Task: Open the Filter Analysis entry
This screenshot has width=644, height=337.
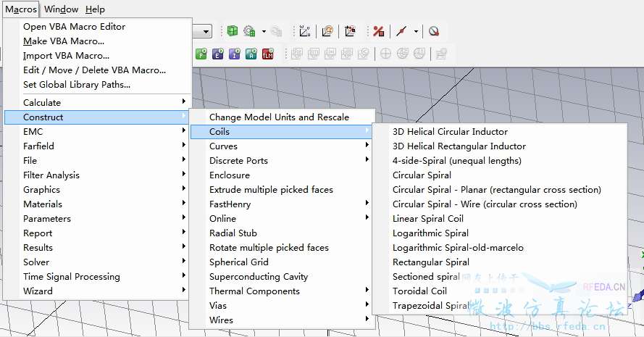Action: pos(97,175)
